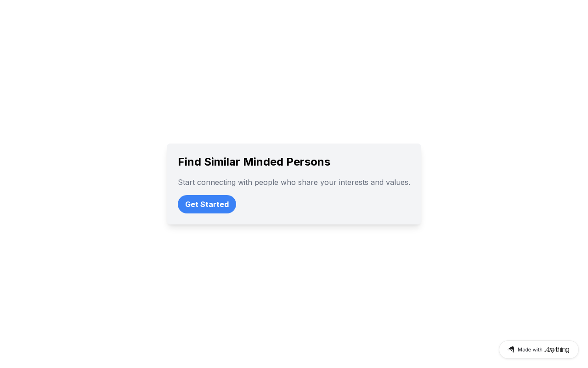Click the word 'connecting' in the description
Image resolution: width=588 pixels, height=368 pixels.
tap(216, 182)
